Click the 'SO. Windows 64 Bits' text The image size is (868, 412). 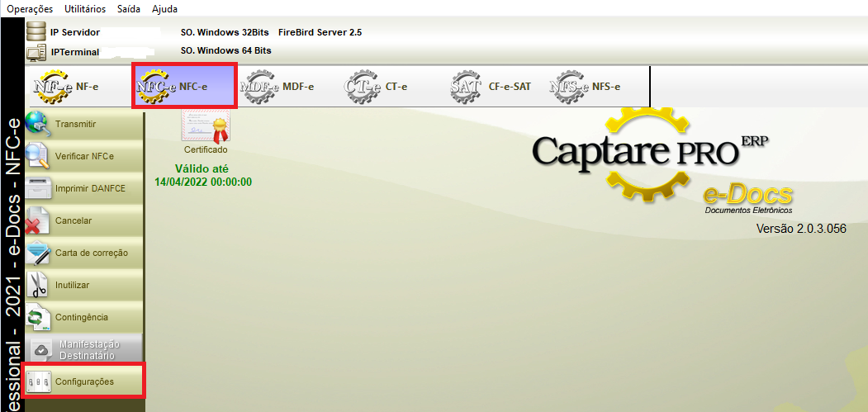(x=225, y=50)
